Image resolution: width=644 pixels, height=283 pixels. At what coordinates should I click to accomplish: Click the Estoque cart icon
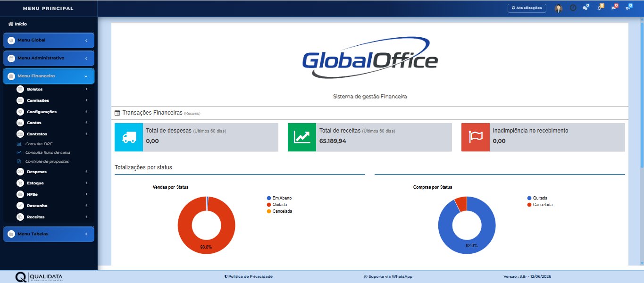click(x=20, y=183)
